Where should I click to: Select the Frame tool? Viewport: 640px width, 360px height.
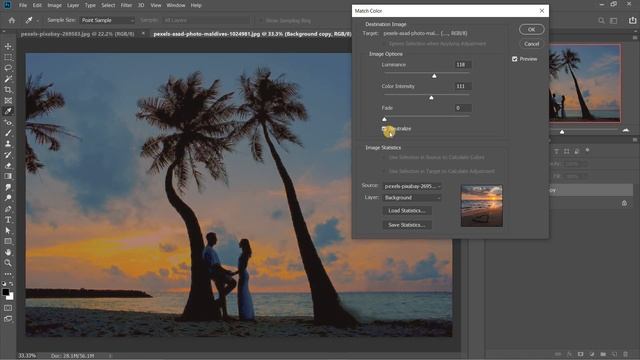point(8,100)
